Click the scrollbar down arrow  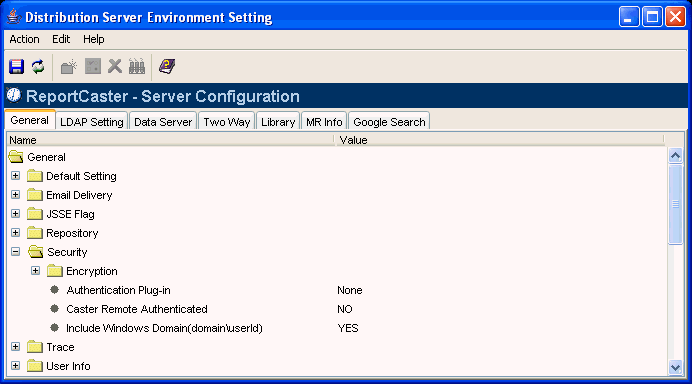point(675,367)
